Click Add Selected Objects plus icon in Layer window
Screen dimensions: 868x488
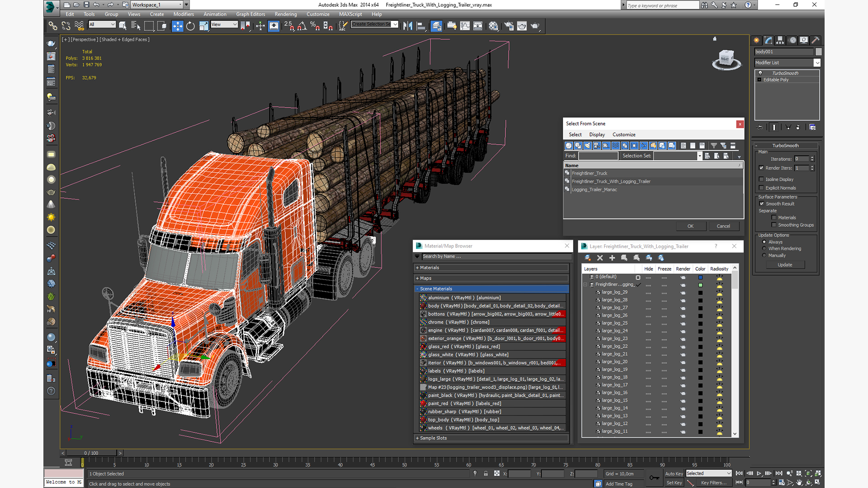click(612, 258)
